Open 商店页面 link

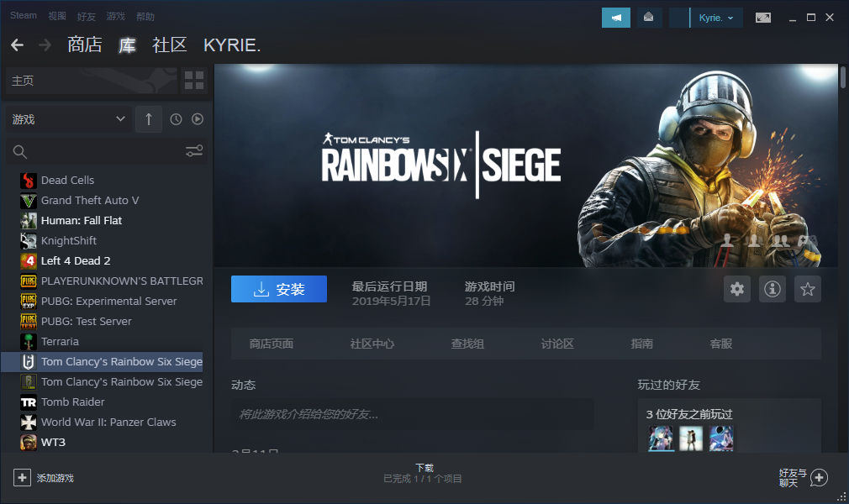[272, 344]
